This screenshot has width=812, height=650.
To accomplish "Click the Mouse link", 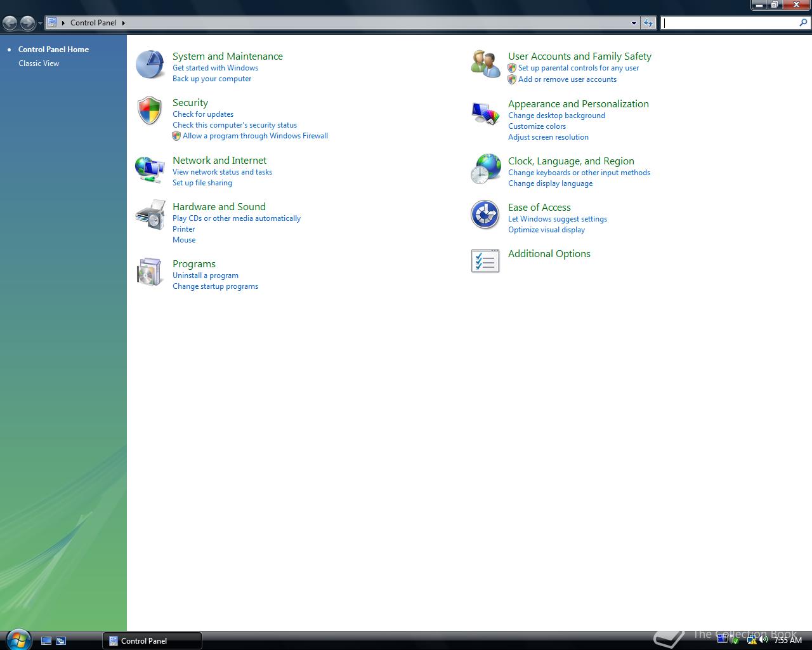I will click(x=184, y=240).
